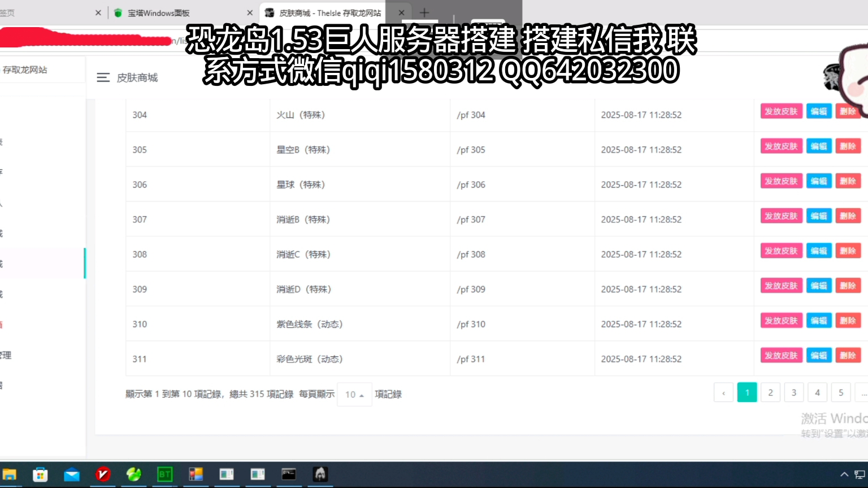The height and width of the screenshot is (488, 868).
Task: Toggle the sidebar hamburger menu icon
Action: click(x=103, y=77)
